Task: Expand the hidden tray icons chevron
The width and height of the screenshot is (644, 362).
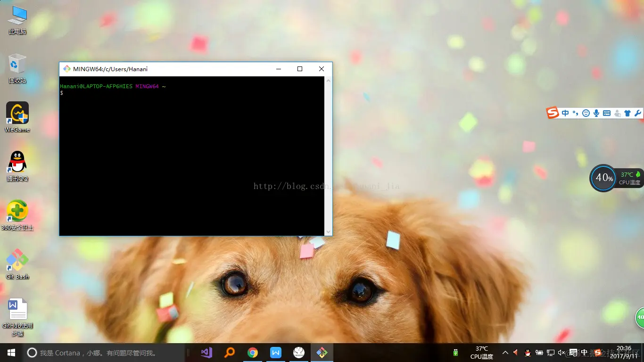Action: pyautogui.click(x=505, y=353)
